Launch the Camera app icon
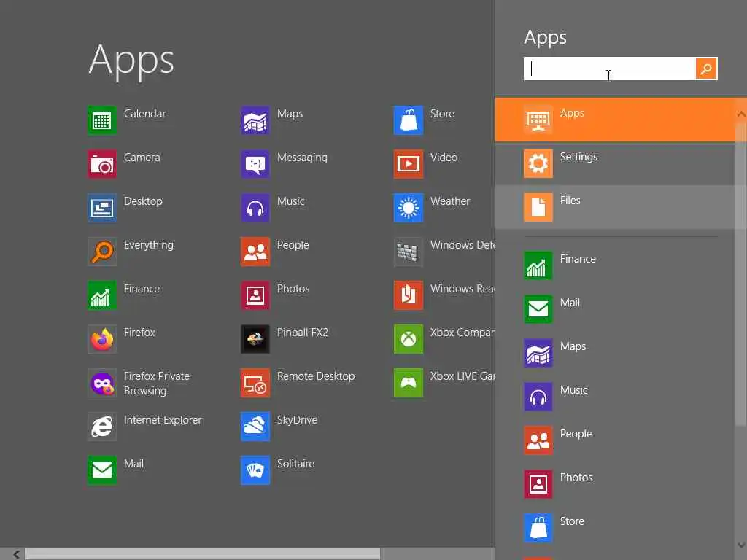Viewport: 747px width, 560px height. coord(102,164)
